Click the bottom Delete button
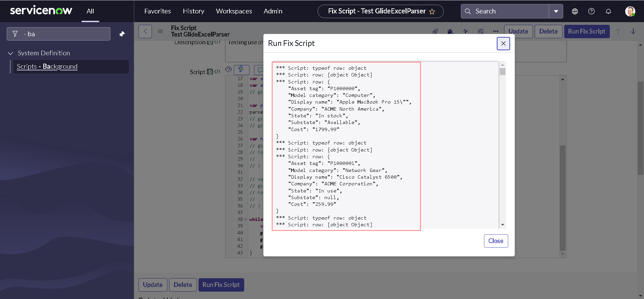The width and height of the screenshot is (644, 299). tap(183, 285)
